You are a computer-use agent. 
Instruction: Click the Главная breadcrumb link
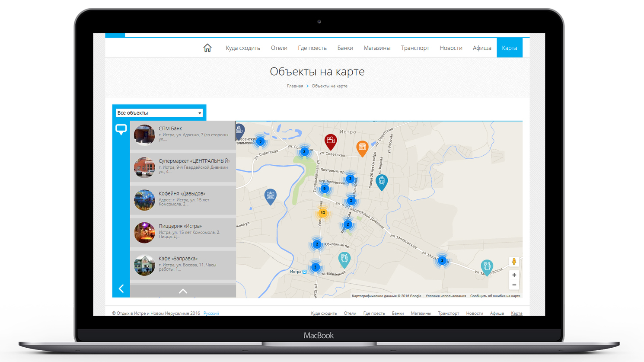coord(295,86)
